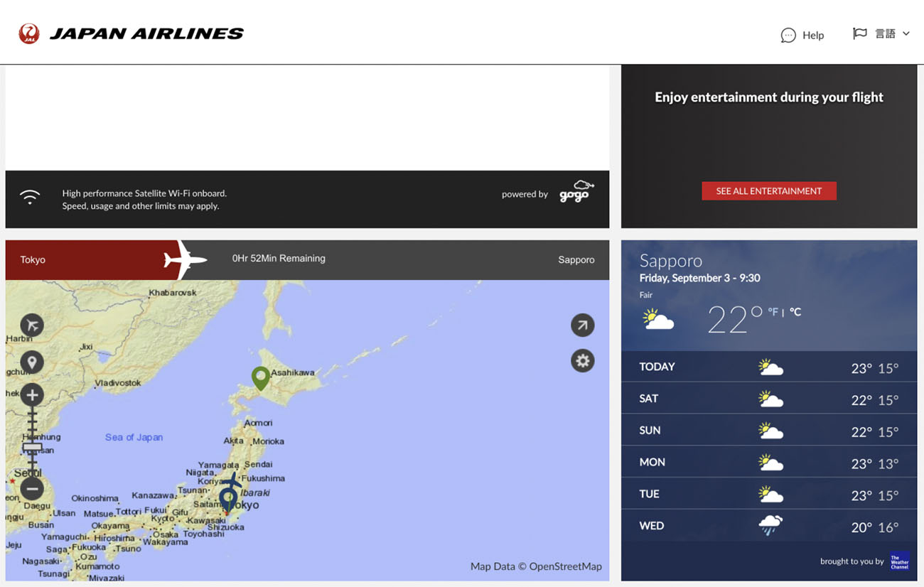Click the airplane tracking map button
Image resolution: width=924 pixels, height=587 pixels.
(x=32, y=325)
